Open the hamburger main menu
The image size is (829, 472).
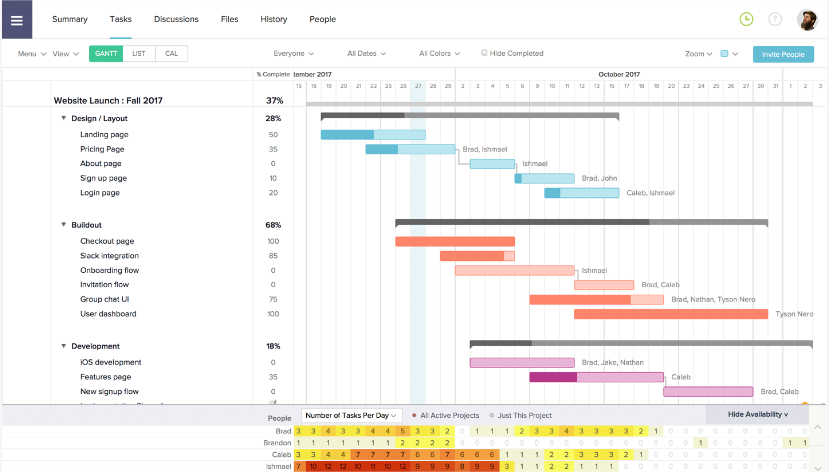16,19
